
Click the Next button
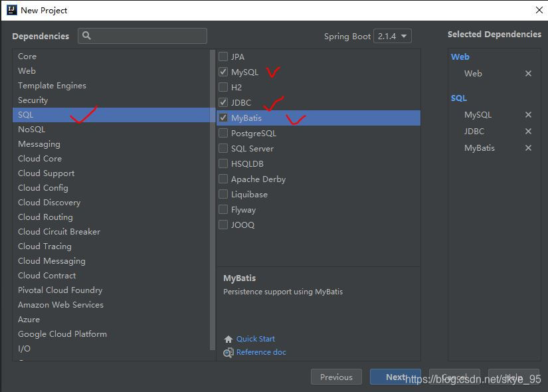[x=395, y=377]
